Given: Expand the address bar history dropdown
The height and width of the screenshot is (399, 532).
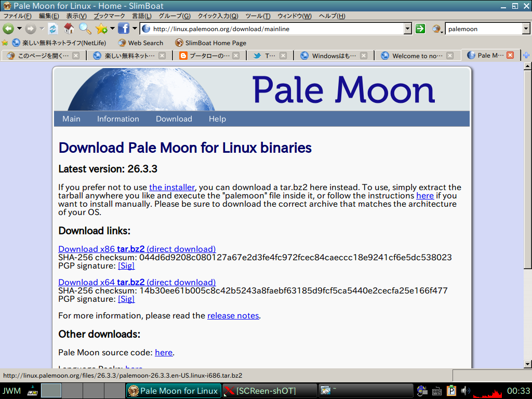Looking at the screenshot, I should point(408,29).
